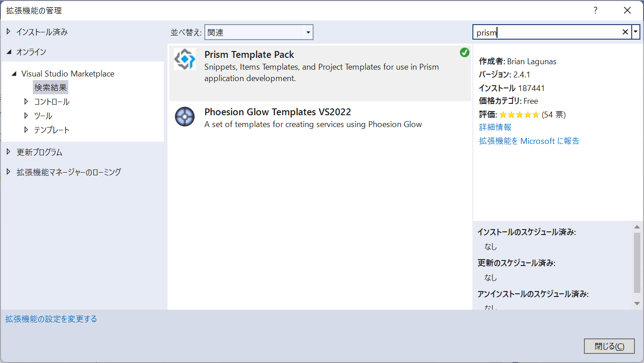The height and width of the screenshot is (363, 644).
Task: Click the Phoesion Glow Templates VS2022 icon
Action: [x=184, y=117]
